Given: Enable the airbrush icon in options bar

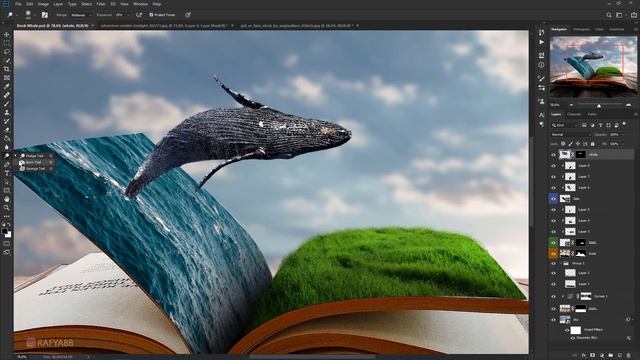Looking at the screenshot, I should [139, 15].
